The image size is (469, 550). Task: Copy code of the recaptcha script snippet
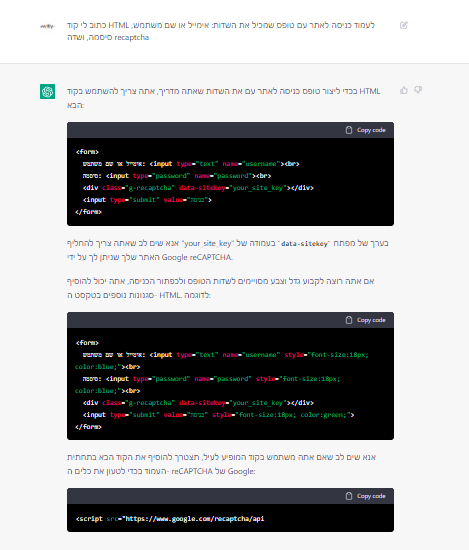point(366,496)
